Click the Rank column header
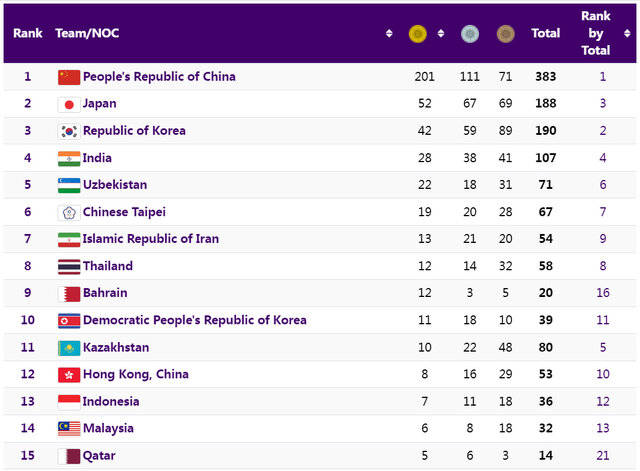640x471 pixels. [x=28, y=34]
